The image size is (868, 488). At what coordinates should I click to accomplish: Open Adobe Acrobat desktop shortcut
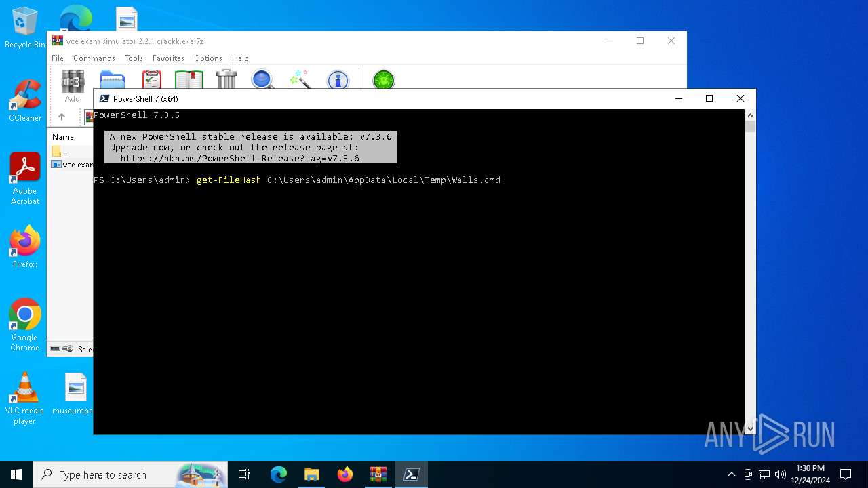tap(25, 179)
